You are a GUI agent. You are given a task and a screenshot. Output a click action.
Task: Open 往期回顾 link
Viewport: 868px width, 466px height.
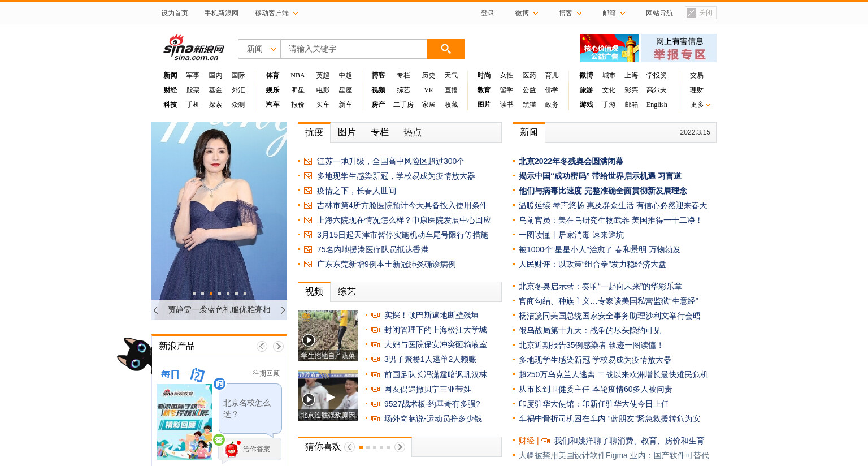coord(266,373)
